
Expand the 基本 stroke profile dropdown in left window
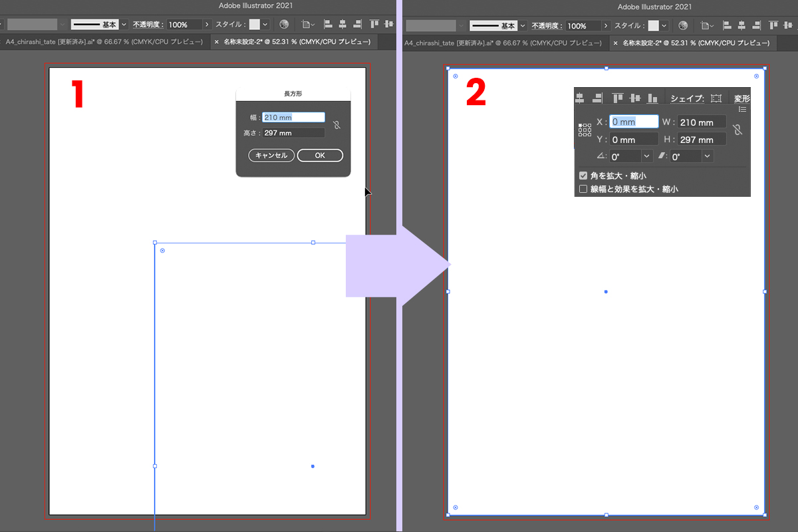pos(124,25)
